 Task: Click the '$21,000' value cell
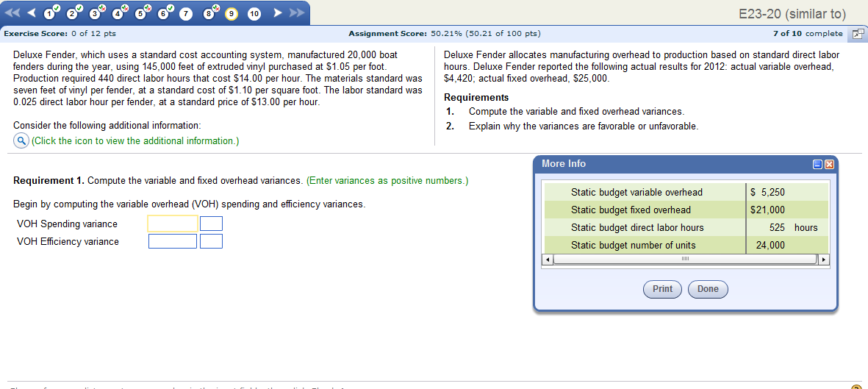pyautogui.click(x=768, y=210)
